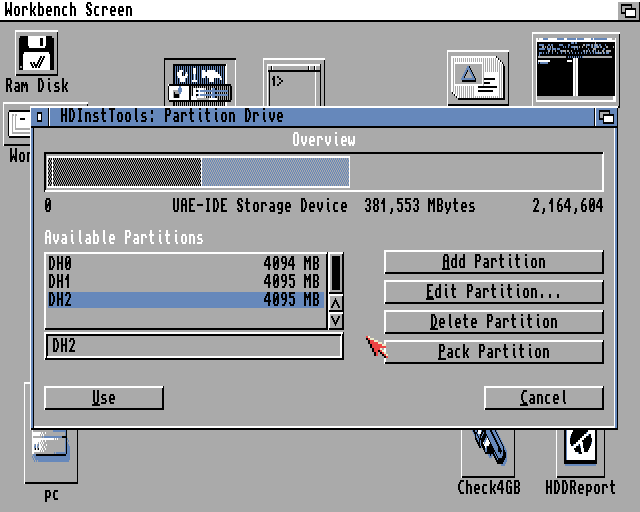Click the Add Partition button
This screenshot has width=640, height=512.
click(x=494, y=262)
